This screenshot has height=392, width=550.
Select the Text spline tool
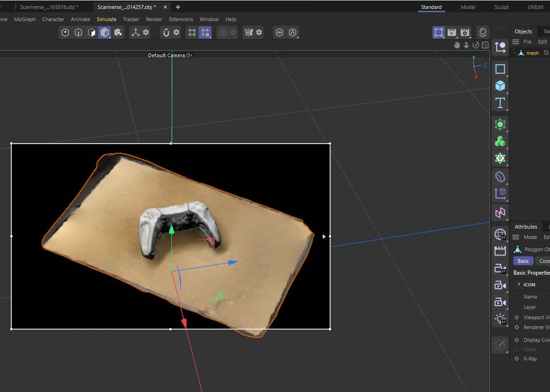[x=500, y=104]
